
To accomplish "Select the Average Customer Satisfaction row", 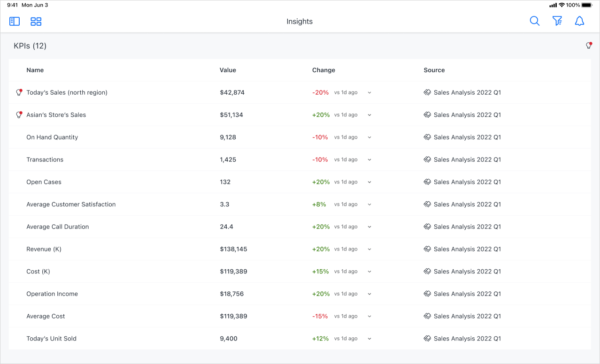I will (71, 205).
